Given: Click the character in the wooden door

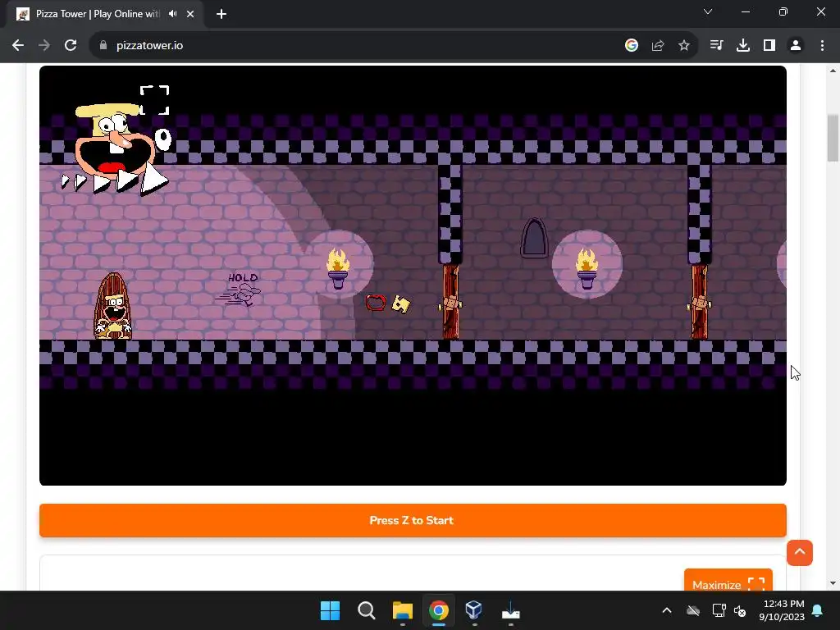Looking at the screenshot, I should click(112, 307).
